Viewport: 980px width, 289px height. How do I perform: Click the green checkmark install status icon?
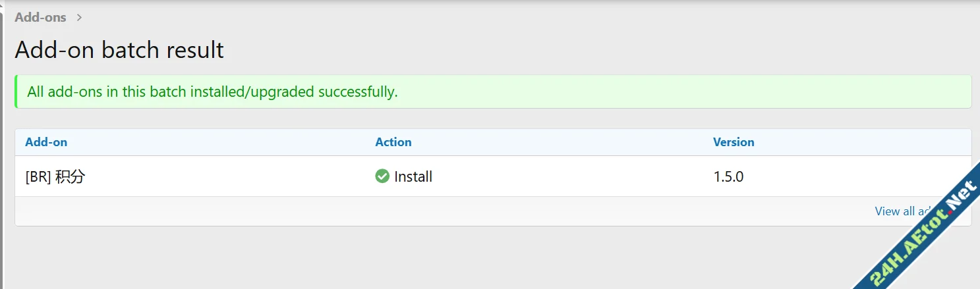point(382,176)
